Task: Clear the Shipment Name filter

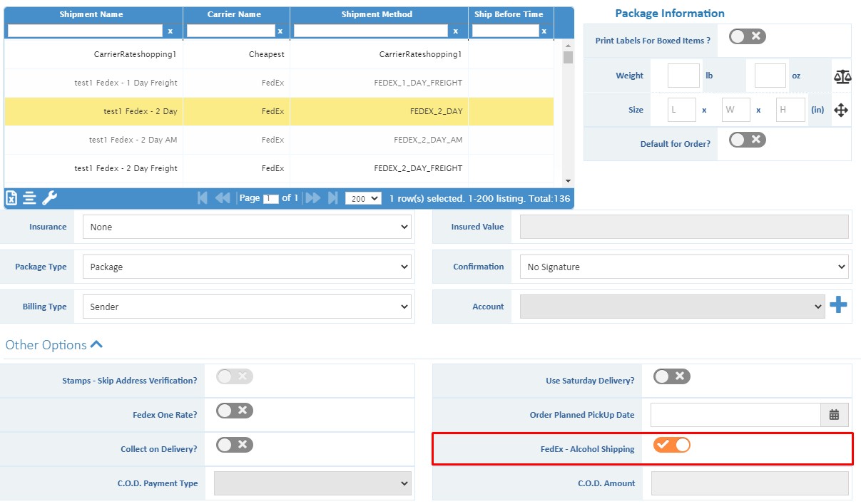Action: pyautogui.click(x=170, y=31)
